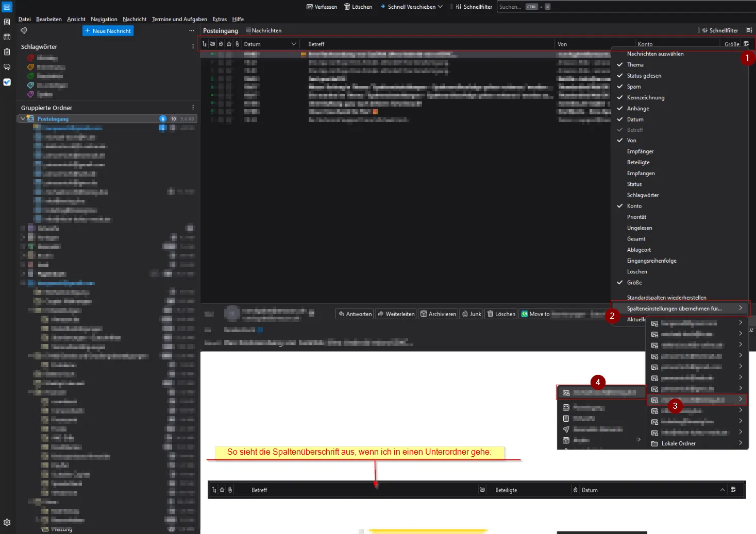Open the Tasks clipboard icon in the sidebar
Viewport: 756px width, 534px height.
(x=7, y=52)
